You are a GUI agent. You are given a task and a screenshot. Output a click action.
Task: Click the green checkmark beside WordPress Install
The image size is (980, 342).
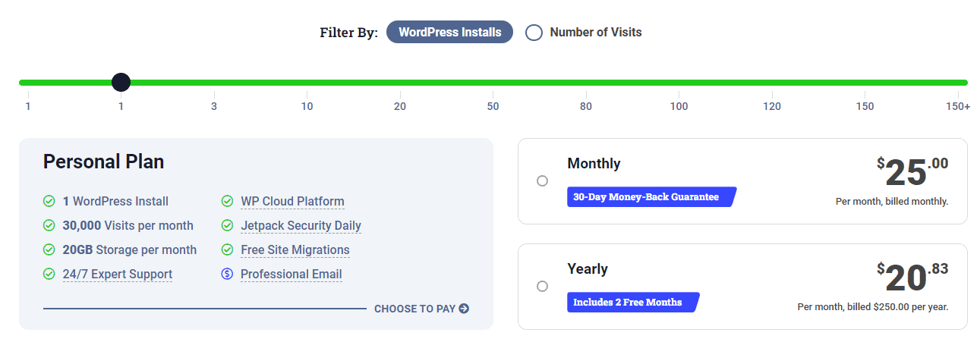[49, 202]
